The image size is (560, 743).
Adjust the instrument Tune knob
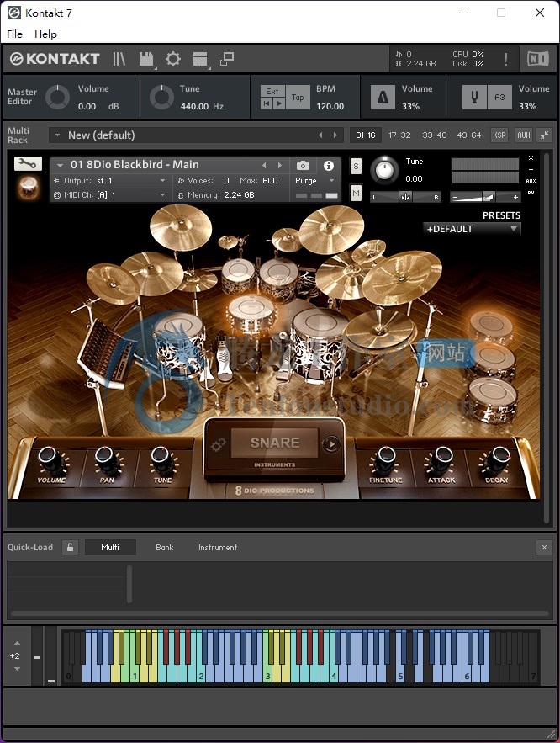384,170
